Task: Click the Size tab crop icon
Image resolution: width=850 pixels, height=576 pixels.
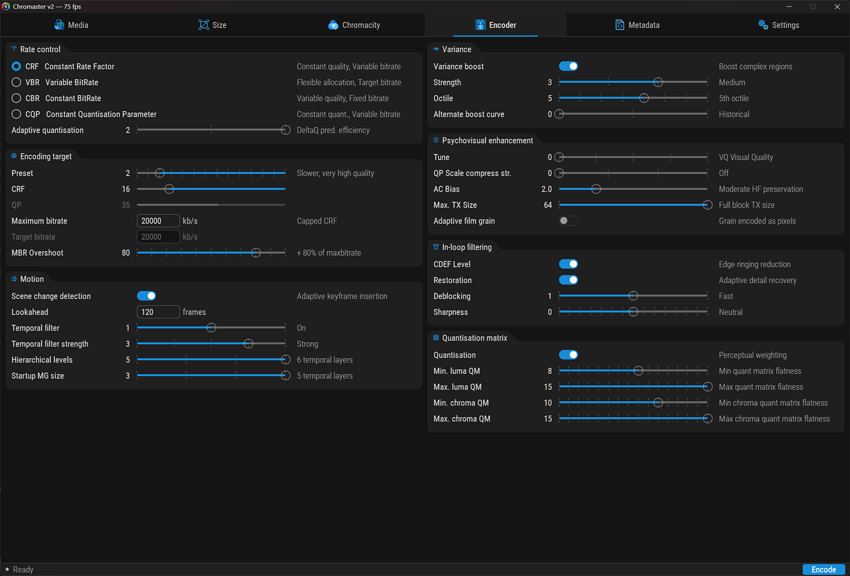Action: click(x=203, y=25)
